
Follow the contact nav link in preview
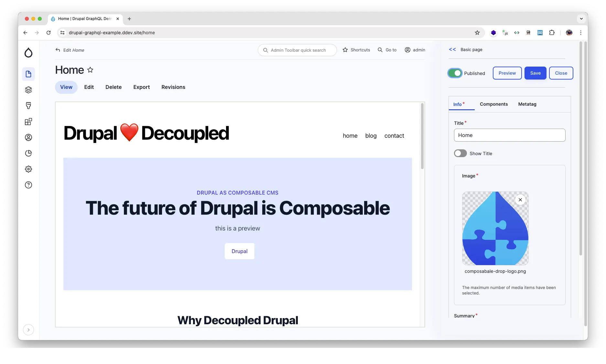[394, 136]
